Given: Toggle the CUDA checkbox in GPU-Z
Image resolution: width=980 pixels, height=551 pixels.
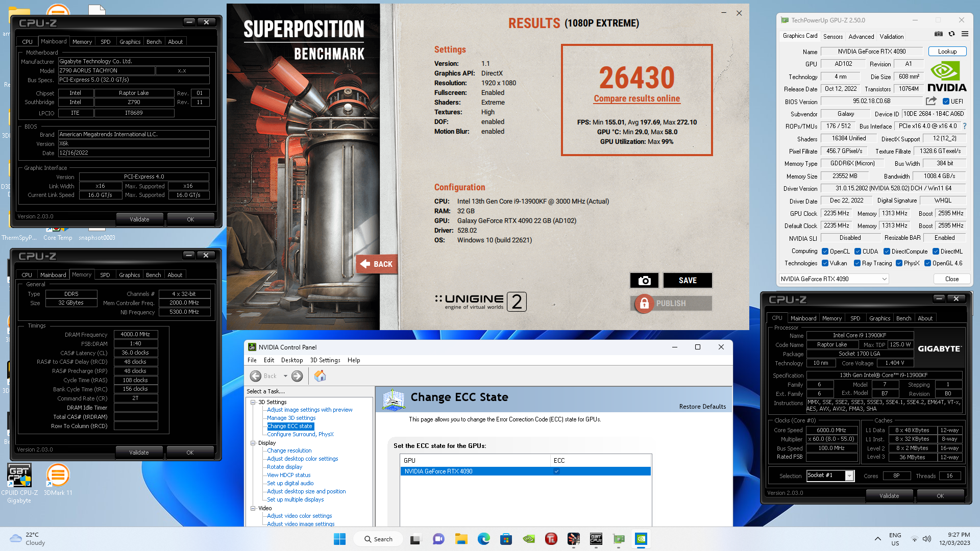Looking at the screenshot, I should click(858, 251).
